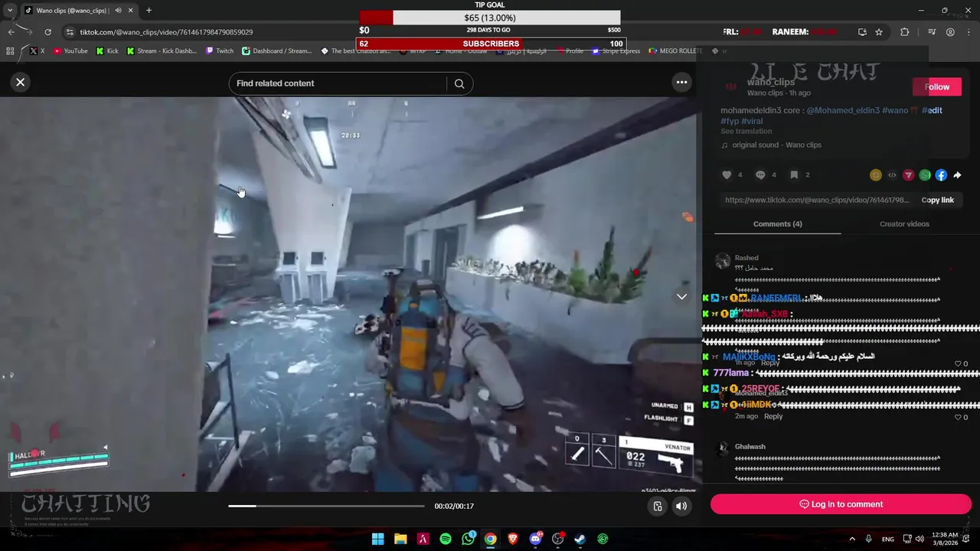Click Log in to comment button
The height and width of the screenshot is (551, 980).
coord(841,504)
